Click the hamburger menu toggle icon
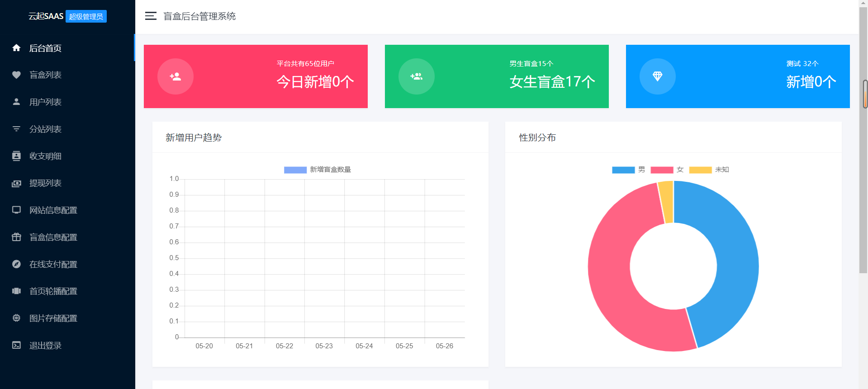Viewport: 868px width, 389px height. tap(151, 16)
